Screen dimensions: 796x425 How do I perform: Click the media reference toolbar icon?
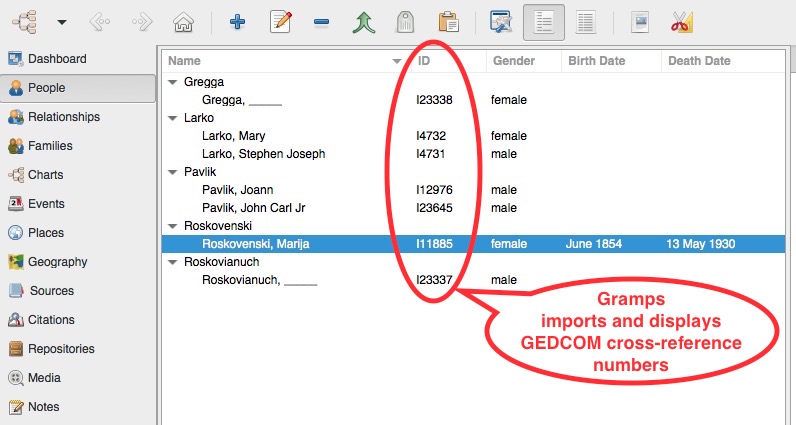[640, 22]
